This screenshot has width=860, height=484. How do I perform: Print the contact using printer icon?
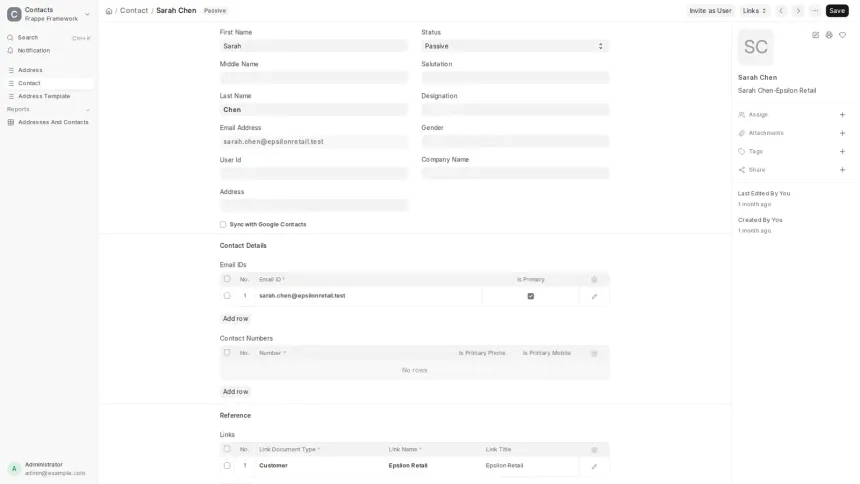(829, 35)
